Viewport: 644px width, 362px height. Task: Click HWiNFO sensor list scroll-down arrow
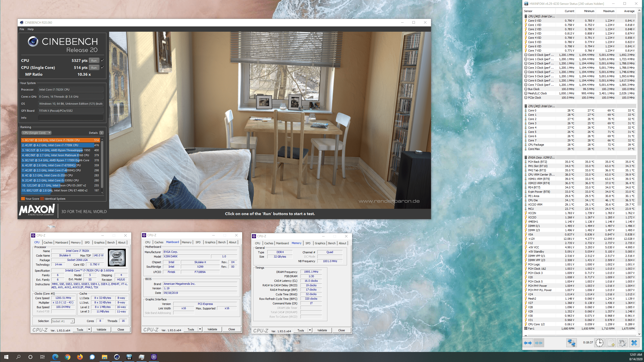[639, 334]
